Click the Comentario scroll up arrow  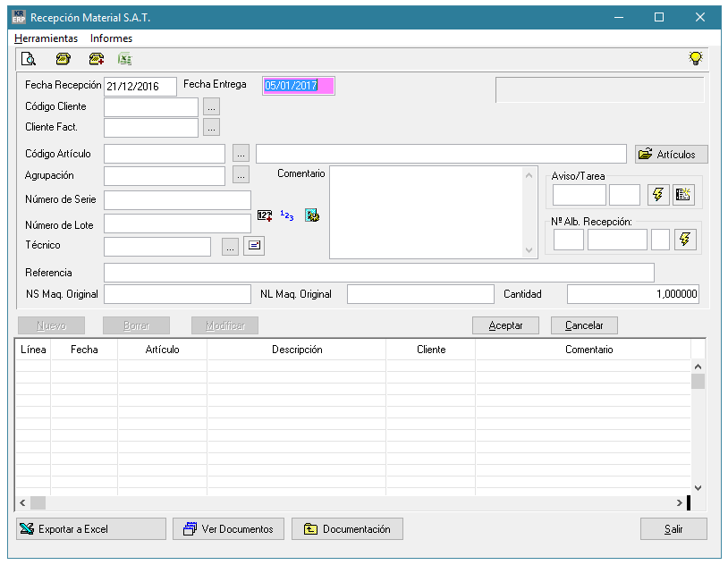pyautogui.click(x=529, y=175)
